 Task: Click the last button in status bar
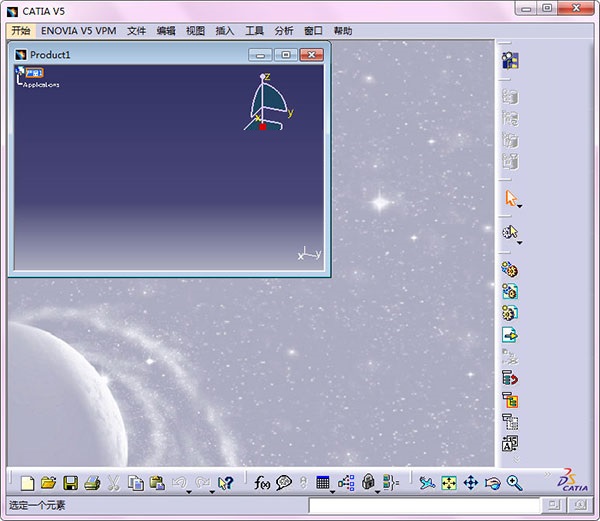point(580,505)
